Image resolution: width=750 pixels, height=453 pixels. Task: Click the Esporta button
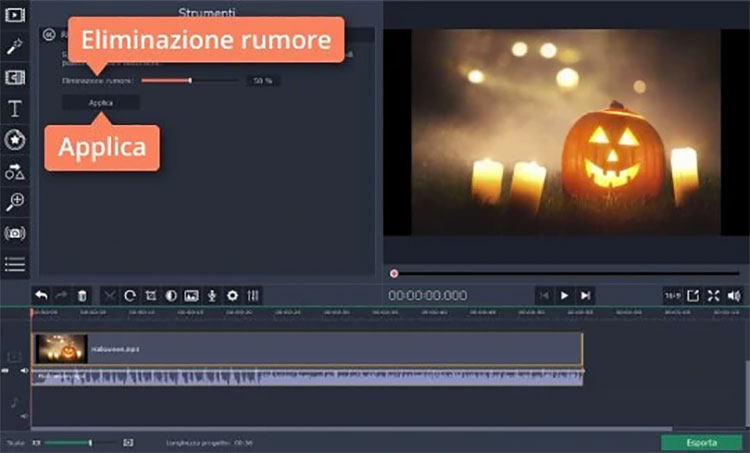[x=702, y=442]
